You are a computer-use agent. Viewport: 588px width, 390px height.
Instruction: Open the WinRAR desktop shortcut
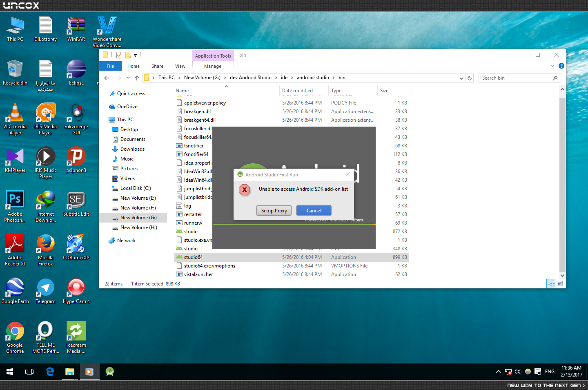point(76,29)
